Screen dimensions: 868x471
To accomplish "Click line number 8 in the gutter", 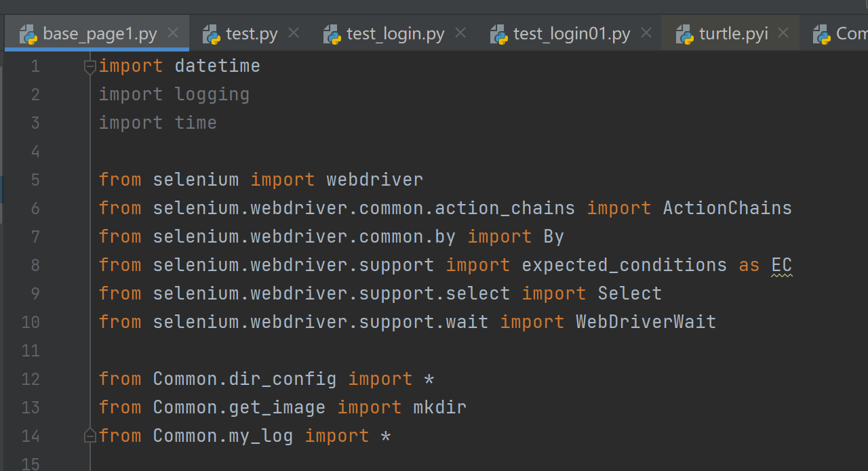I will 35,265.
